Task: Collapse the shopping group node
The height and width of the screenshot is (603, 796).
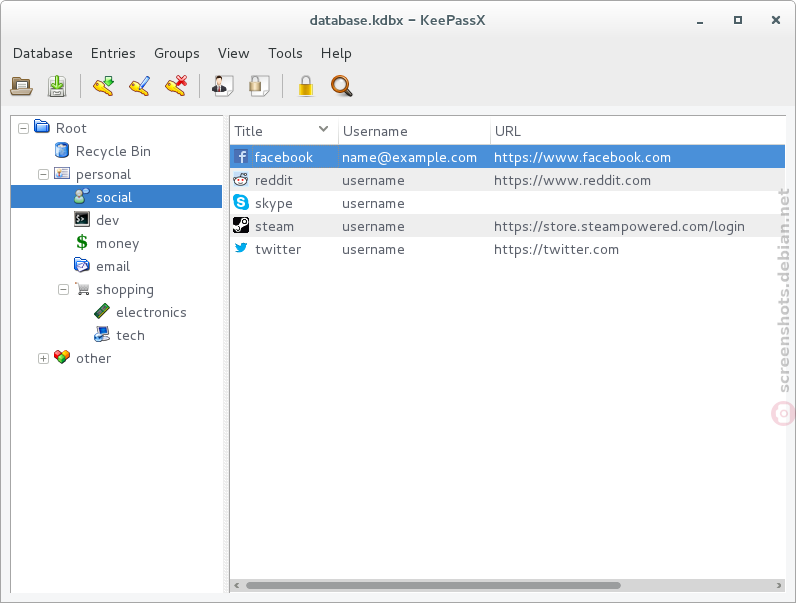Action: [63, 290]
